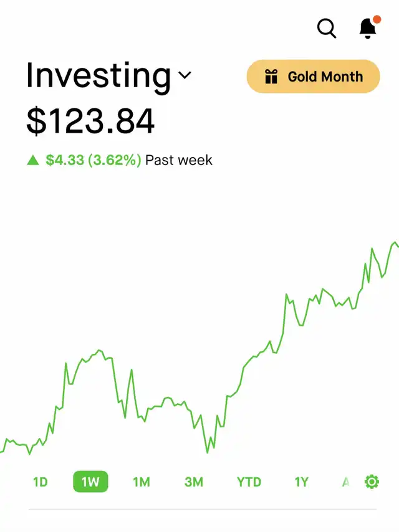Open the Gold Month offer button

point(313,77)
